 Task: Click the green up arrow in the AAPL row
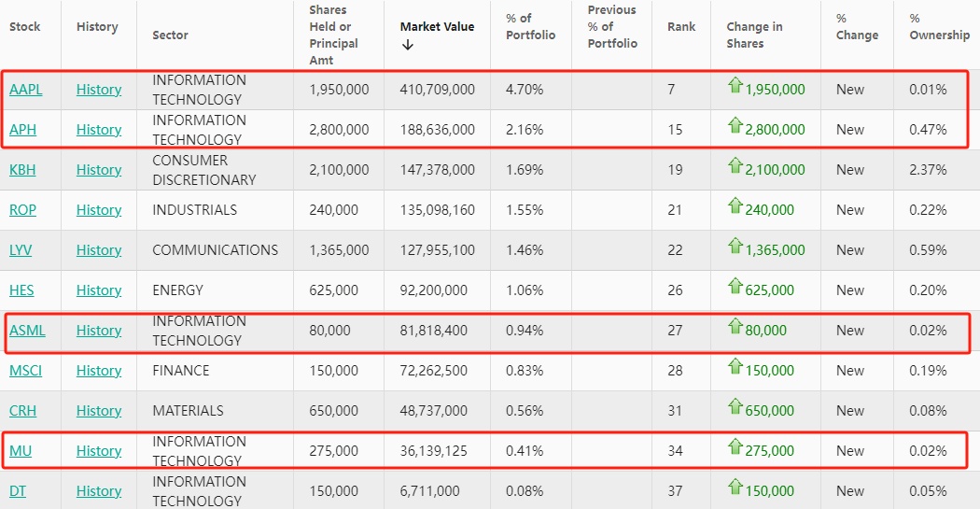click(735, 88)
